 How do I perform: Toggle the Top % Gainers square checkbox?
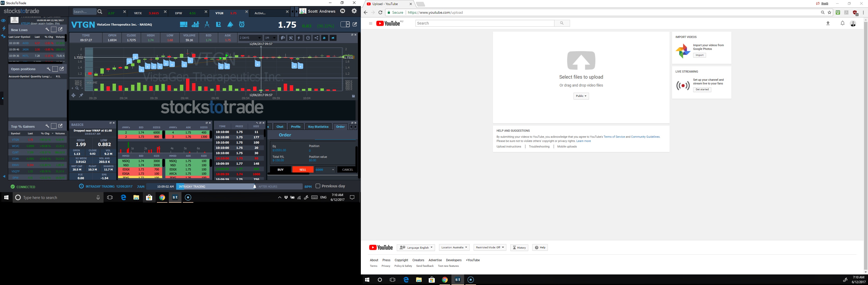pos(54,126)
